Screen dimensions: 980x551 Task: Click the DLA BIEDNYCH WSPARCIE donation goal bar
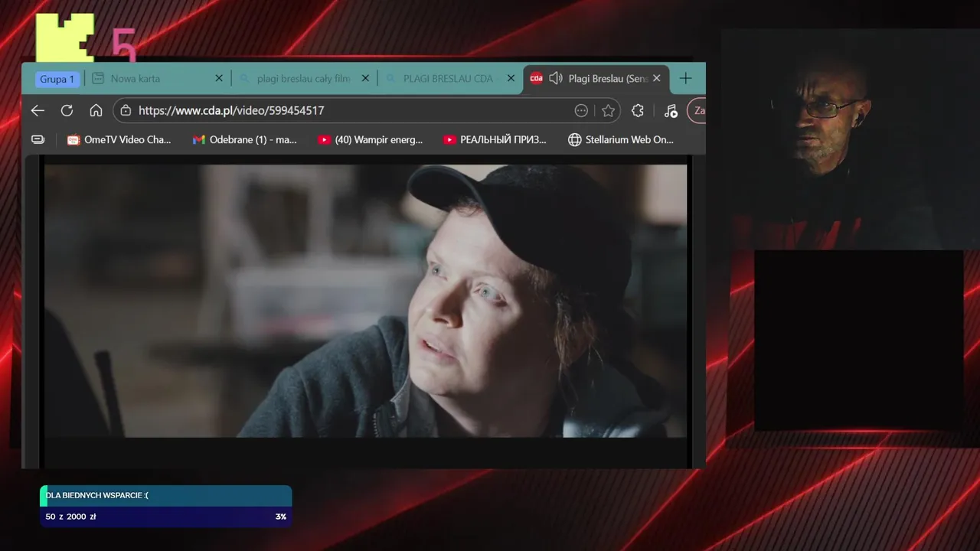point(165,506)
